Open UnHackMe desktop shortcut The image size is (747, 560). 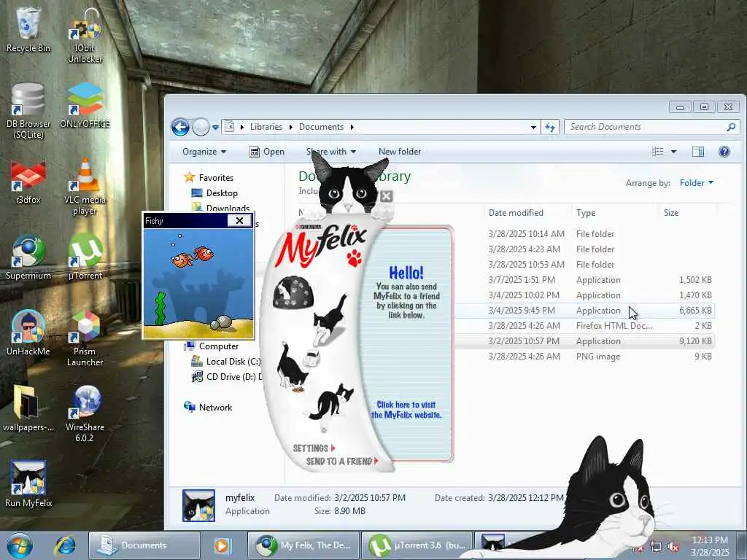(x=28, y=332)
